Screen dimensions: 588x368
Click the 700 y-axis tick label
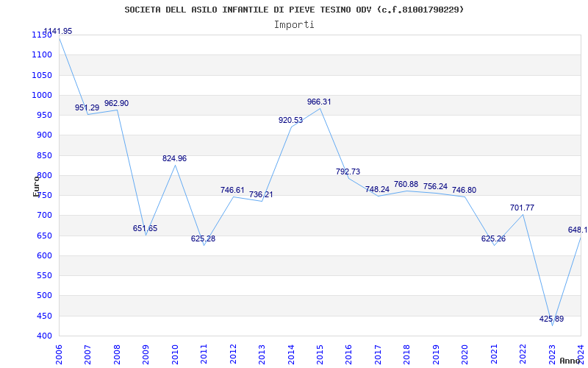(44, 215)
